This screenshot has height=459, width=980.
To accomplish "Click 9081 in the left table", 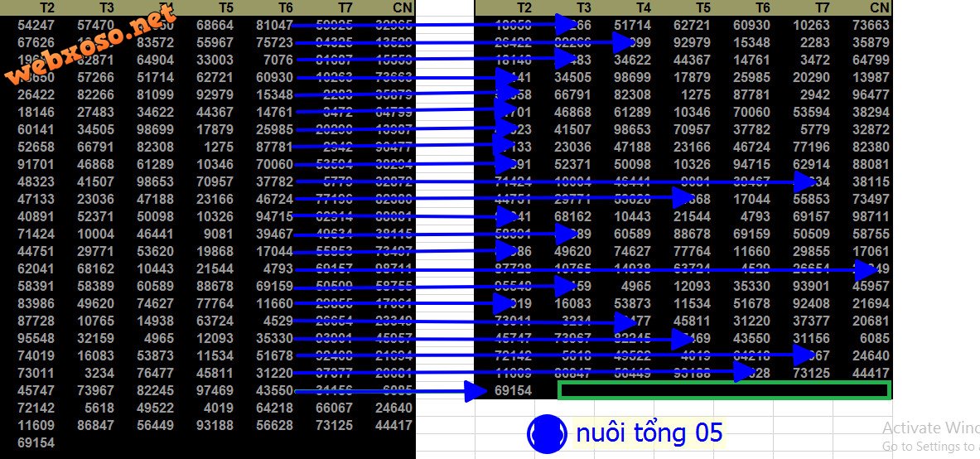I will 219,234.
